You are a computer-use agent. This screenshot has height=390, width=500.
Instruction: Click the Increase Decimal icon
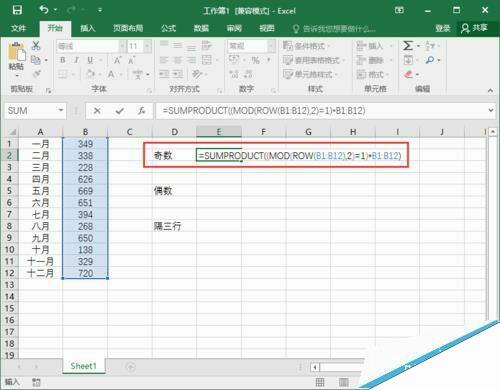tap(234, 74)
